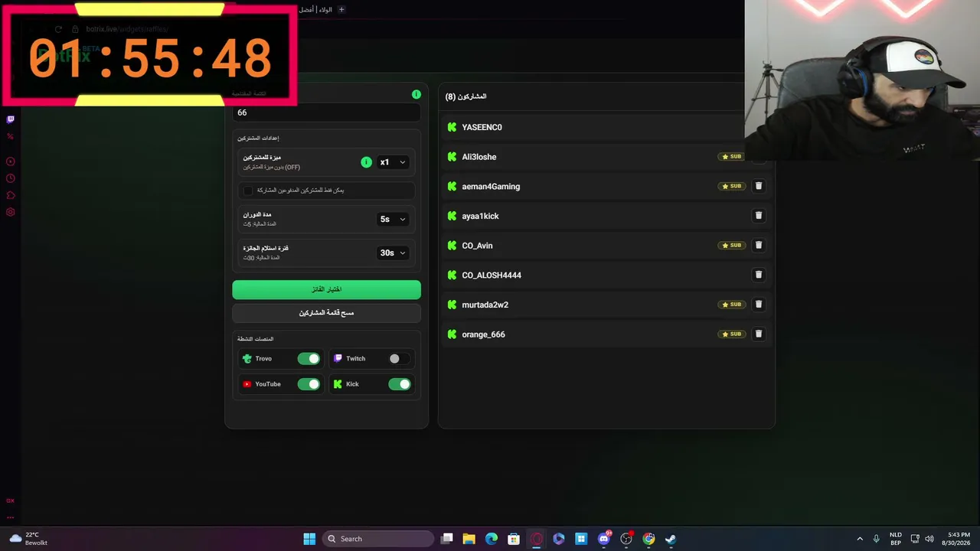This screenshot has height=551, width=980.
Task: Click the NLD BEP language indicator
Action: pyautogui.click(x=896, y=539)
